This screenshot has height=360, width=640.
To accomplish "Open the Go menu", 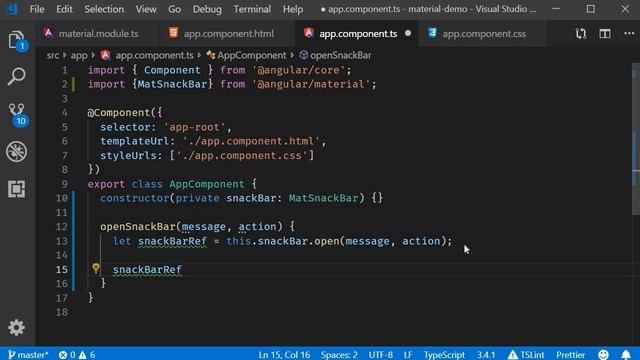I will [174, 9].
